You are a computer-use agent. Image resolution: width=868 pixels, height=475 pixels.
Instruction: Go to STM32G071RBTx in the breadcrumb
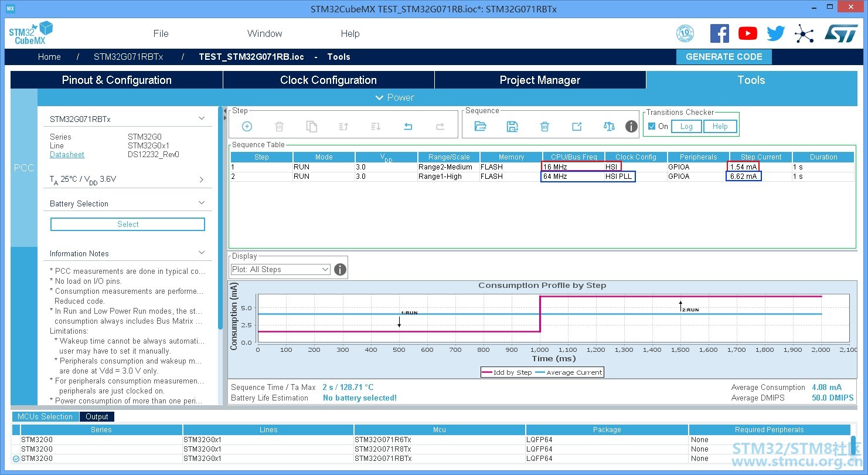click(x=128, y=57)
